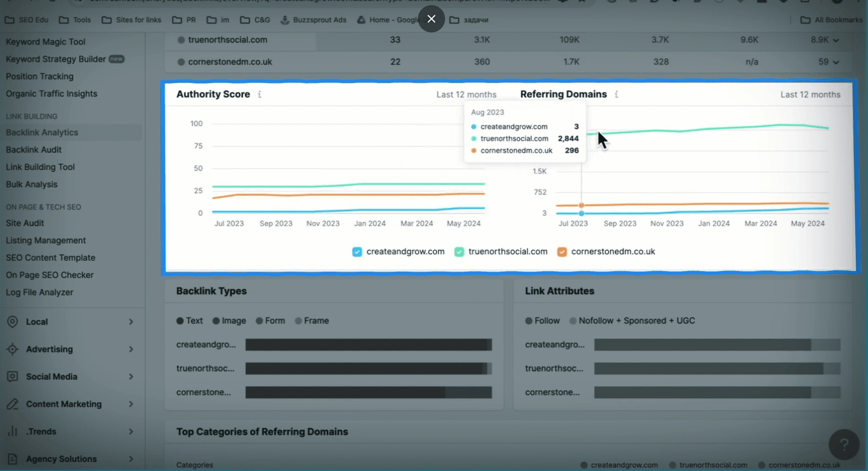Open Link Building Tool

pyautogui.click(x=40, y=167)
